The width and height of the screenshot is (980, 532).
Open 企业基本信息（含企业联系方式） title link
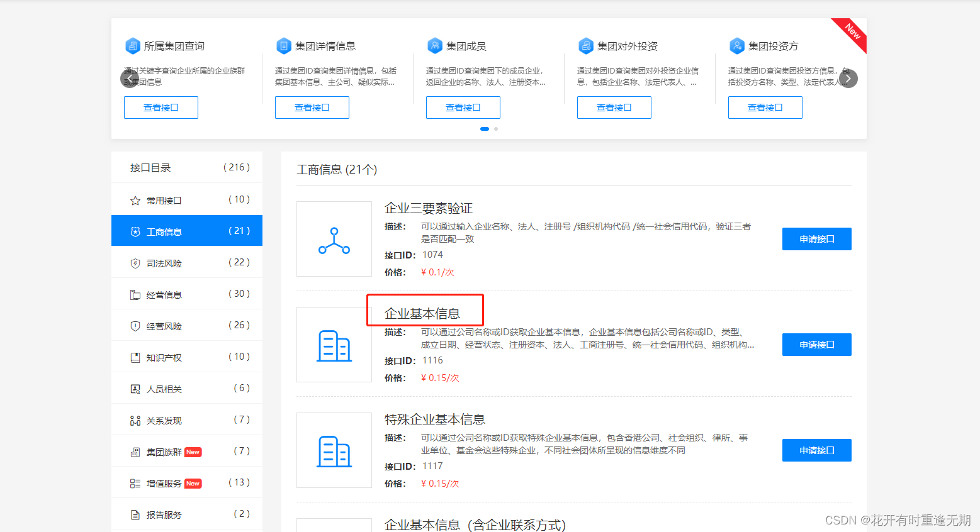(475, 525)
